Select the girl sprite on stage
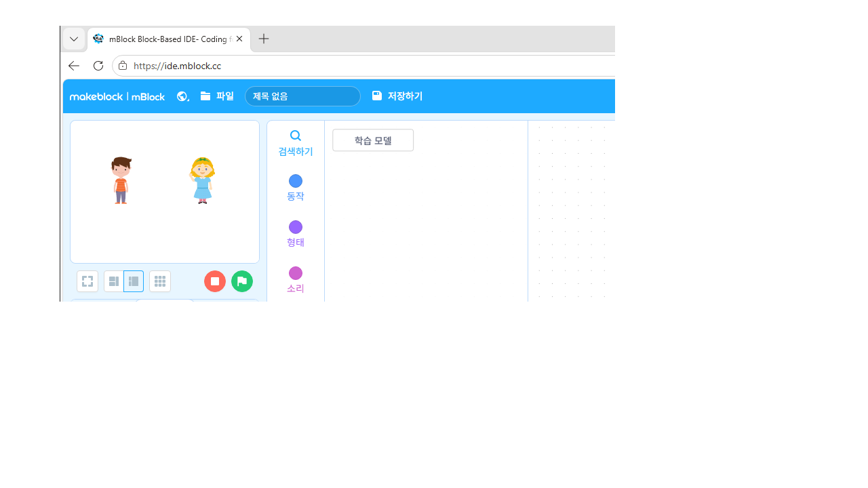 click(x=202, y=180)
